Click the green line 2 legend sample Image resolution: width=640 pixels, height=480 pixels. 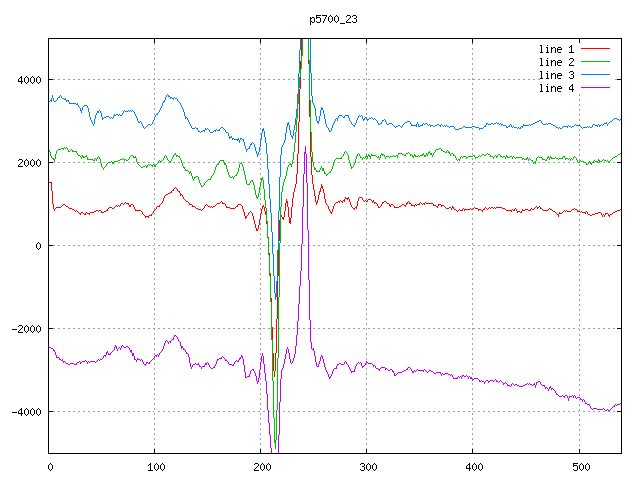(595, 62)
